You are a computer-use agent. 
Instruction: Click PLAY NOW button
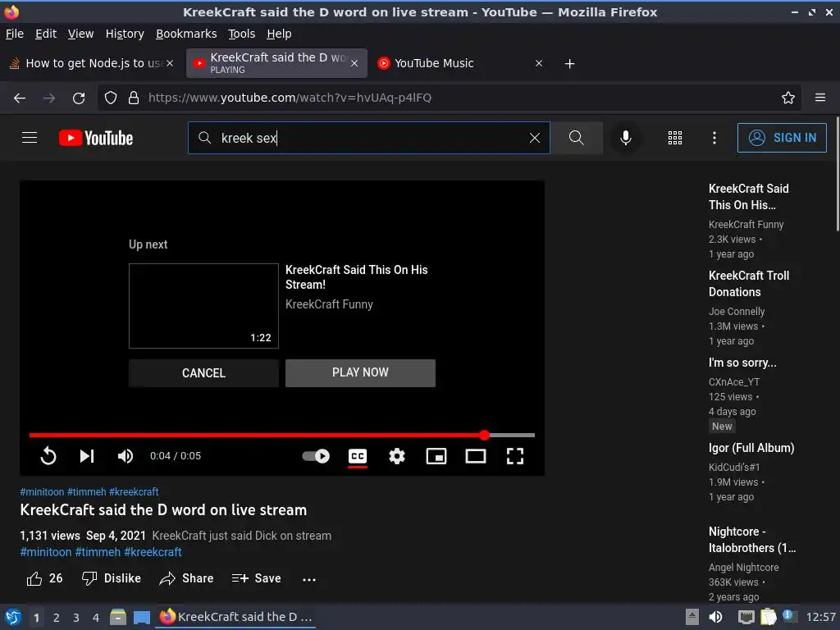click(x=360, y=373)
